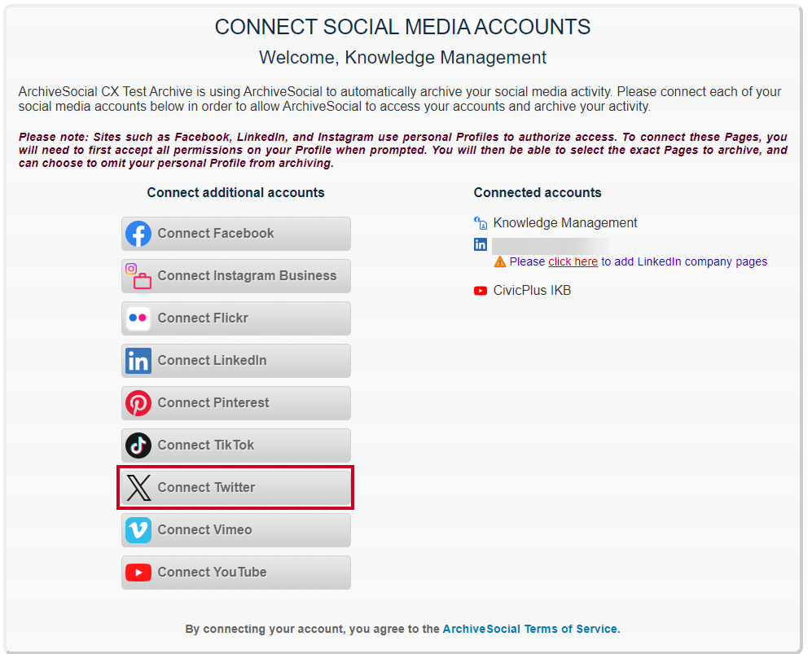The width and height of the screenshot is (812, 654).
Task: Click the red italic "Please note" paragraph
Action: 403,150
